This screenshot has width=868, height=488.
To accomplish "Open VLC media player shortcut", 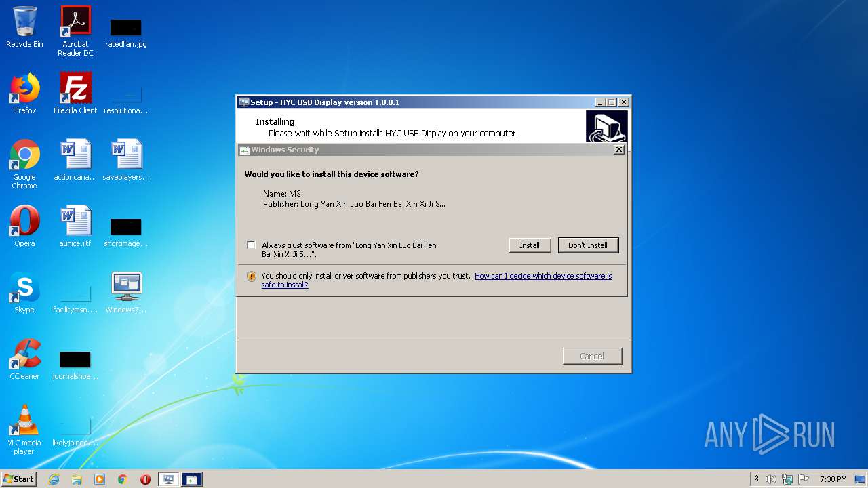I will [x=24, y=430].
